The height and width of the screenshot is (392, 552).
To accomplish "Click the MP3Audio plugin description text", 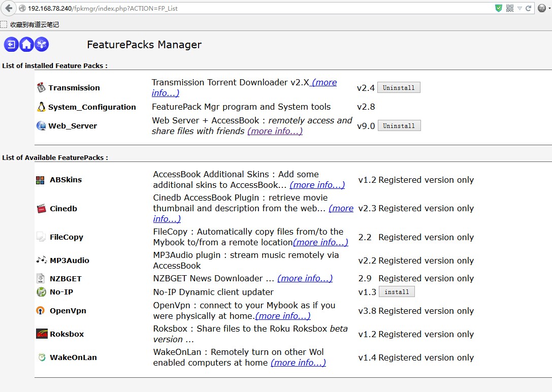I will click(x=246, y=260).
